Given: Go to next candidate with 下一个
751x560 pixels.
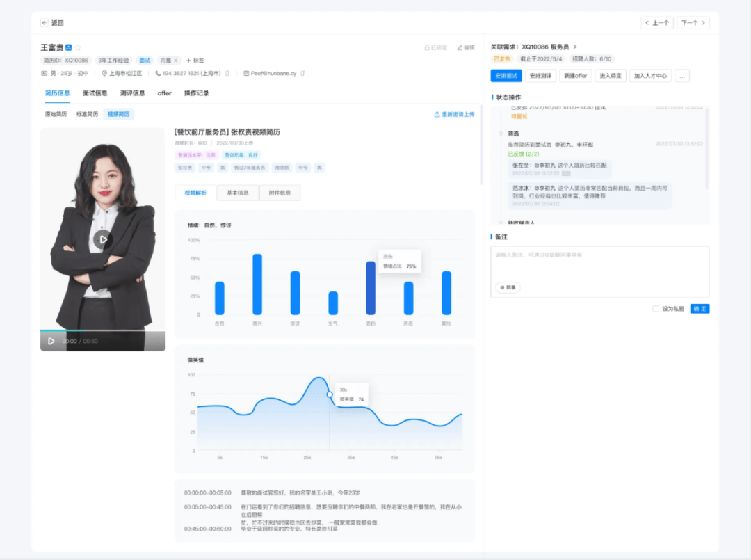Looking at the screenshot, I should 693,23.
